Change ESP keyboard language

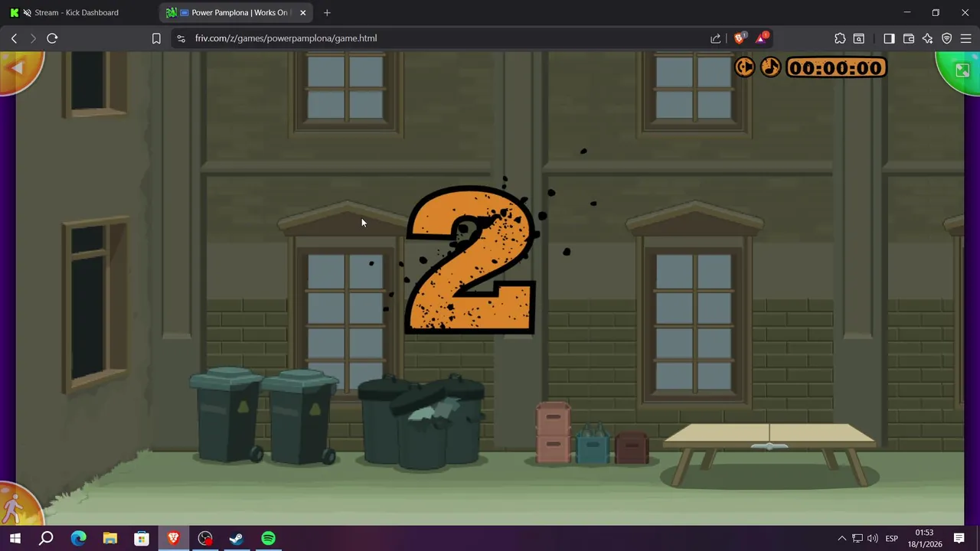pos(891,539)
